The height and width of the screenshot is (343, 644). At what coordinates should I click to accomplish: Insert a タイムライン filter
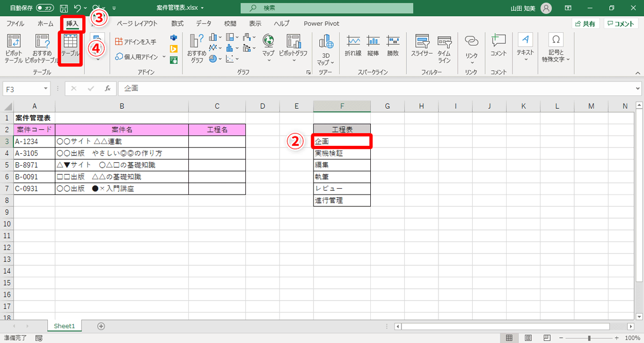(x=444, y=48)
